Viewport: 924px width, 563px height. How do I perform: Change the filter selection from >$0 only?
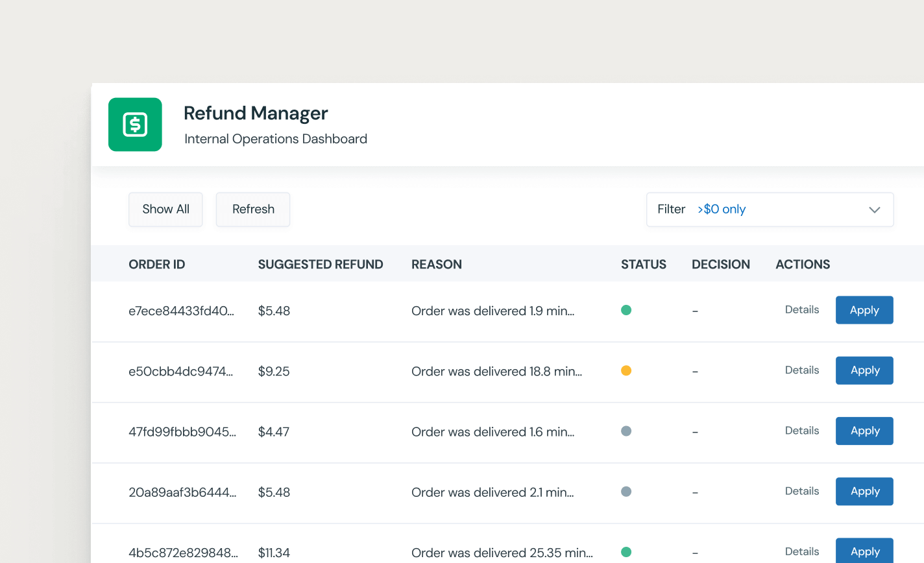point(722,209)
